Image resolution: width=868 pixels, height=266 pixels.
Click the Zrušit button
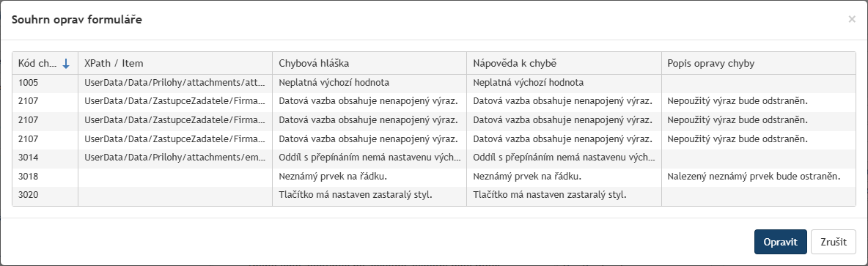coord(833,242)
